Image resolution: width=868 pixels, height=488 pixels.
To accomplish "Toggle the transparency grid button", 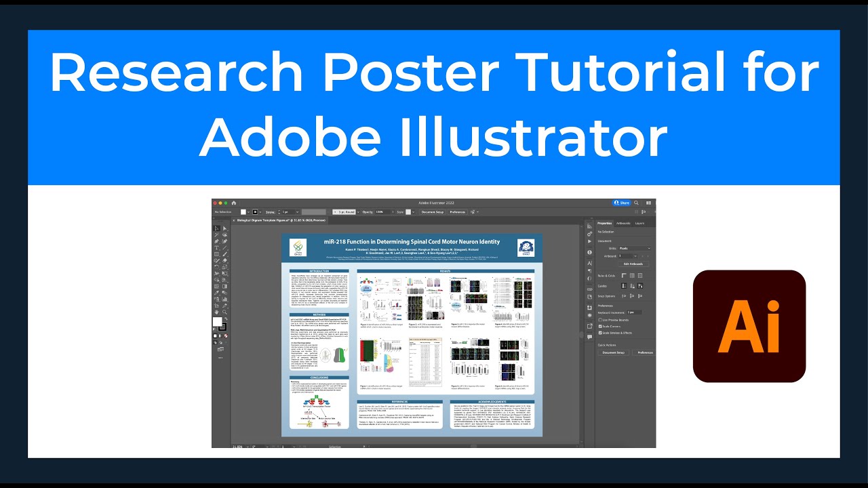I will [640, 276].
